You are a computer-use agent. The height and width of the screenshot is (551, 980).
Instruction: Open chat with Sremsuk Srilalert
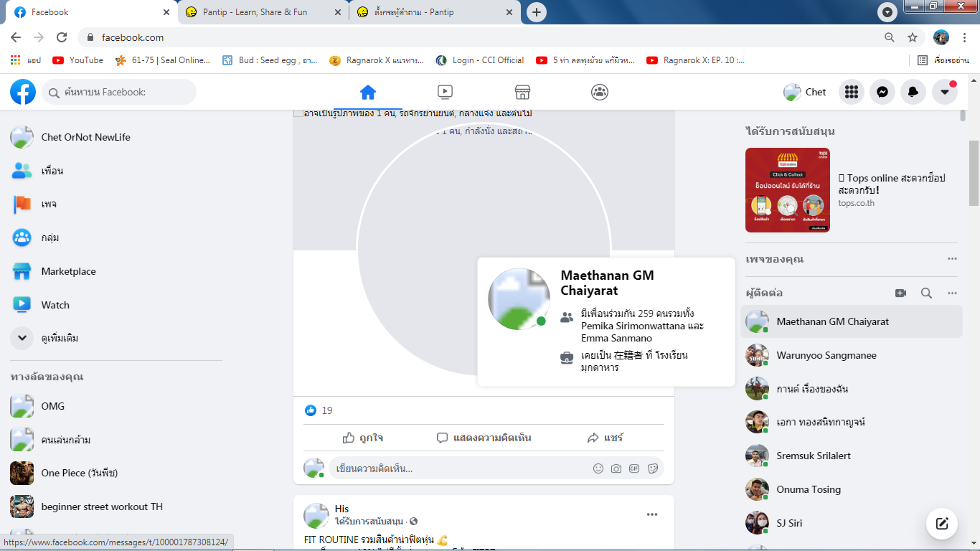(x=852, y=456)
